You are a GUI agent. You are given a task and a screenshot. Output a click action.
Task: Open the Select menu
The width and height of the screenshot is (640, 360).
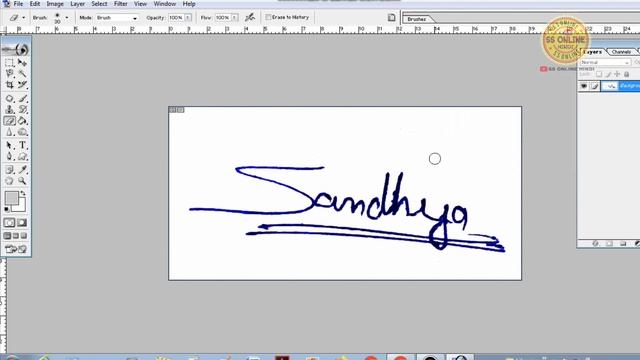point(99,4)
